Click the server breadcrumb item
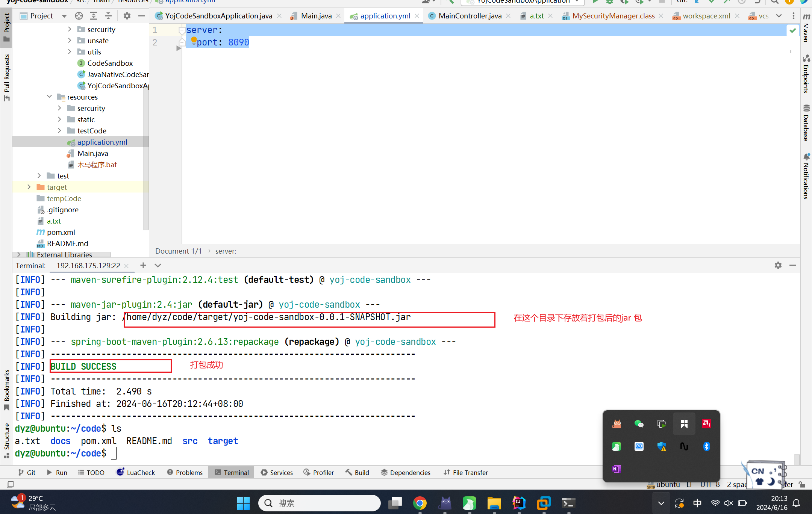The image size is (812, 514). [x=226, y=251]
